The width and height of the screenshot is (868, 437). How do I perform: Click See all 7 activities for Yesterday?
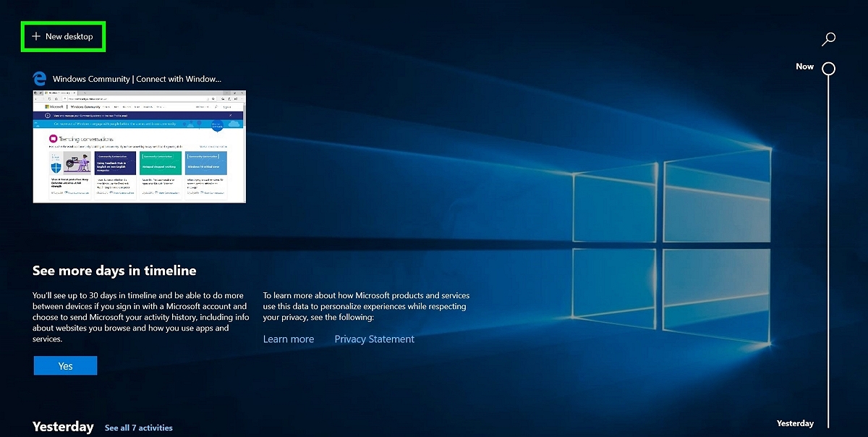tap(138, 428)
